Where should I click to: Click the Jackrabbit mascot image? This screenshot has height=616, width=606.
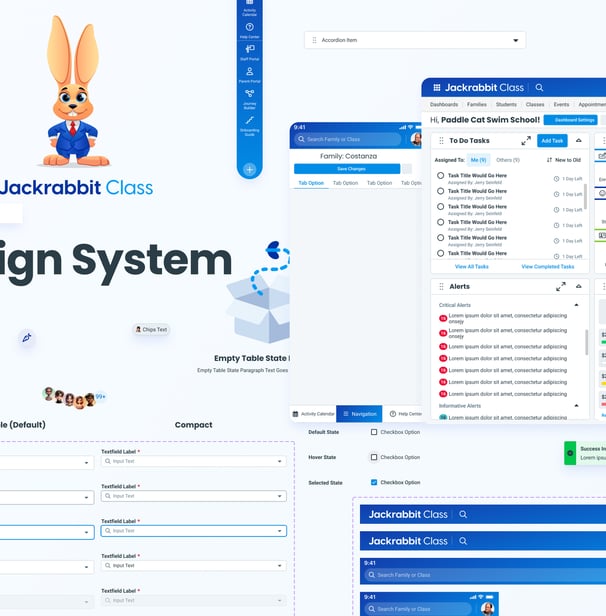[73, 91]
